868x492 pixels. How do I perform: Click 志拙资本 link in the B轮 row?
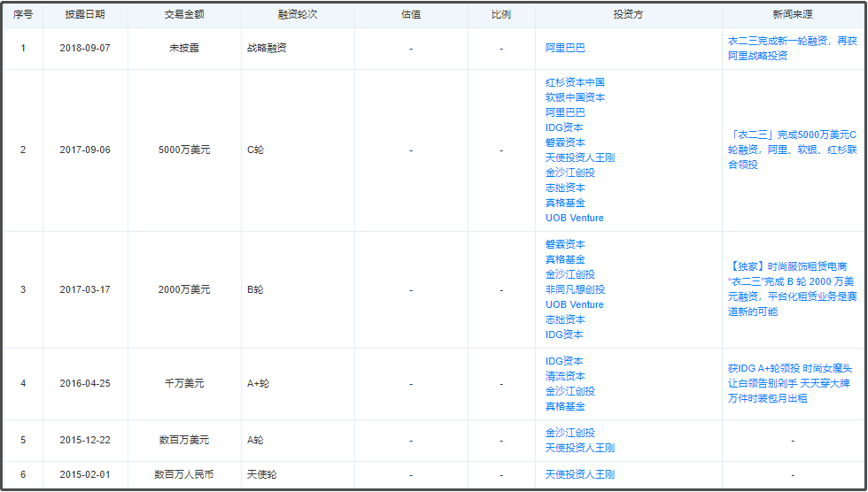coord(565,319)
